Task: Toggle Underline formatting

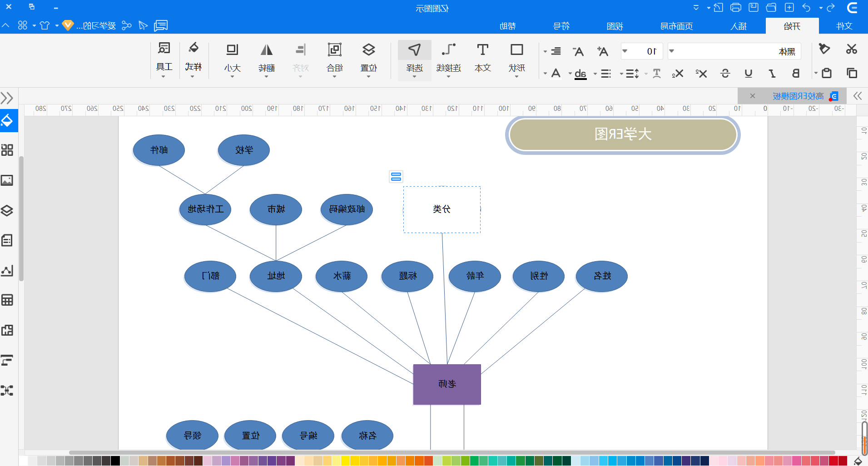Action: pyautogui.click(x=748, y=74)
